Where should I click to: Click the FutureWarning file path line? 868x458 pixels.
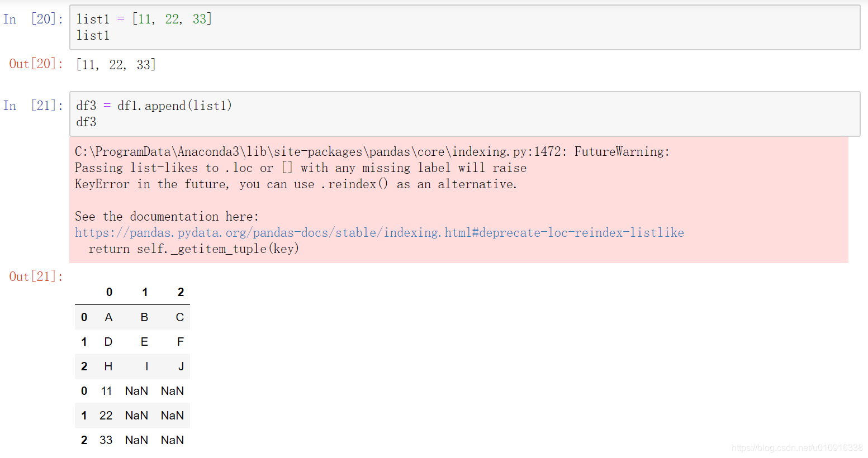click(372, 151)
